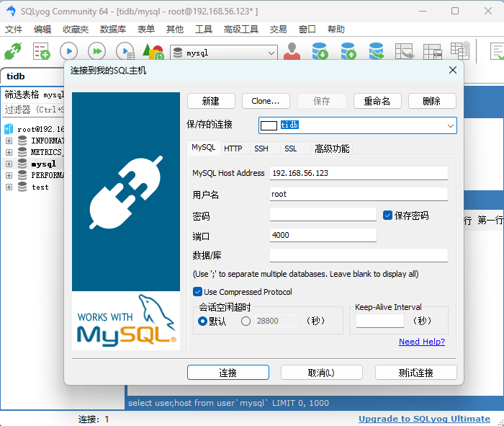Image resolution: width=504 pixels, height=426 pixels.
Task: Switch to the SSH tab
Action: pyautogui.click(x=261, y=148)
